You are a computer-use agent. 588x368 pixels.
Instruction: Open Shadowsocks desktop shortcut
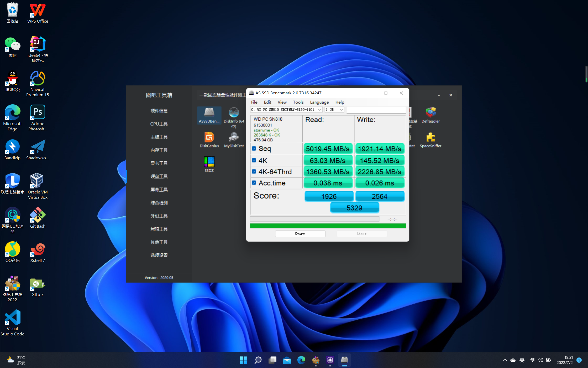pos(38,150)
